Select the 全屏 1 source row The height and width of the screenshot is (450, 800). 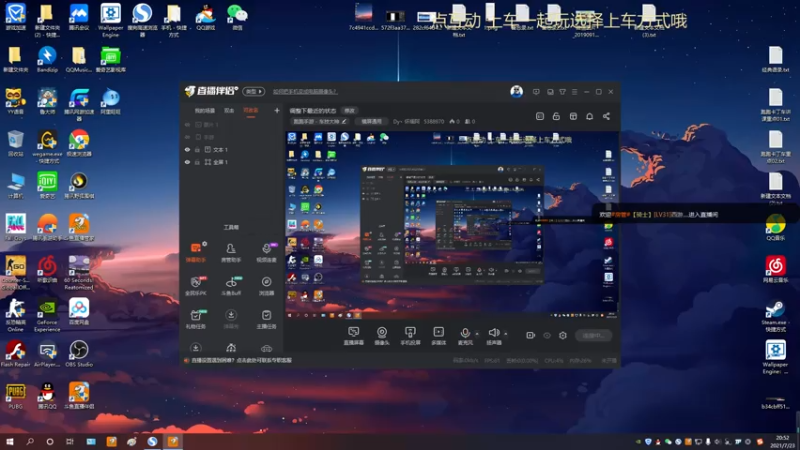pyautogui.click(x=232, y=162)
